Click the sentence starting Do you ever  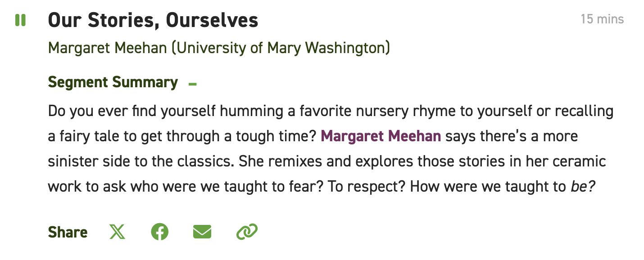331,123
